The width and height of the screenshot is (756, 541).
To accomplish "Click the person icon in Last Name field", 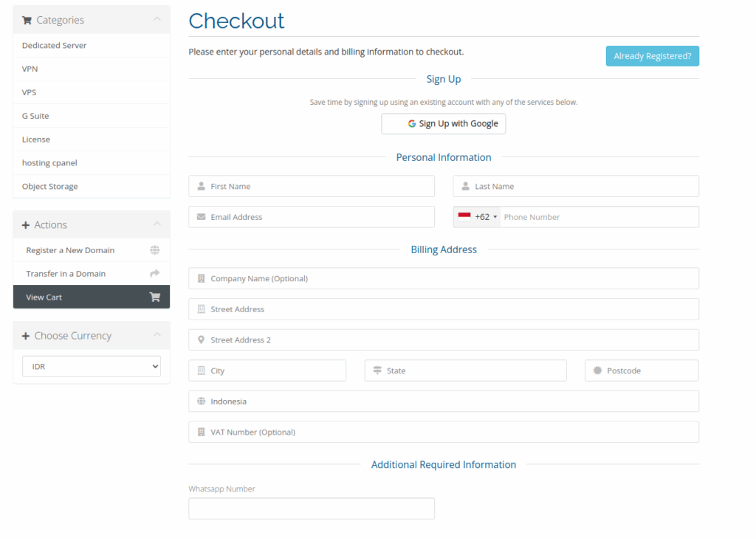I will point(465,186).
